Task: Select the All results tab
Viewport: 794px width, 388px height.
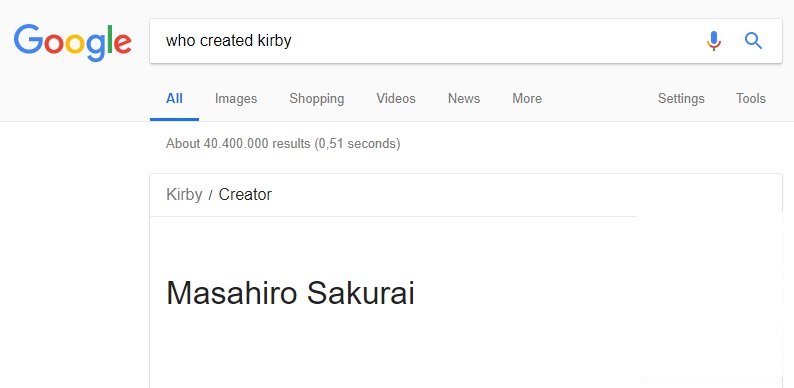Action: (x=174, y=98)
